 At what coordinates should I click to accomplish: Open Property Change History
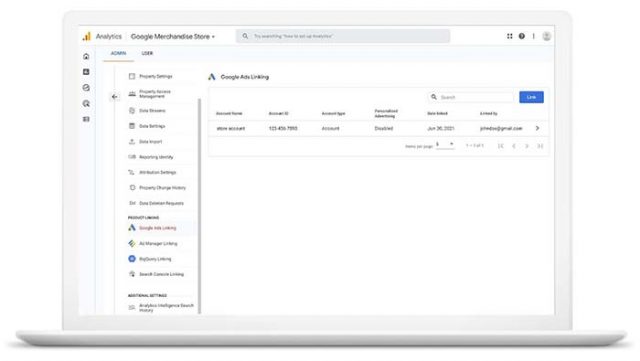(162, 188)
